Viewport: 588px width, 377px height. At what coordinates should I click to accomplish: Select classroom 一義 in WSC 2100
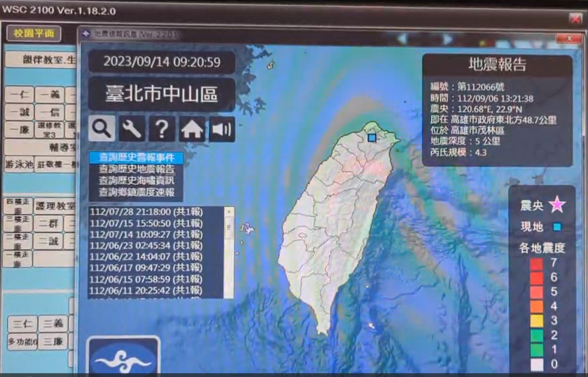click(49, 95)
